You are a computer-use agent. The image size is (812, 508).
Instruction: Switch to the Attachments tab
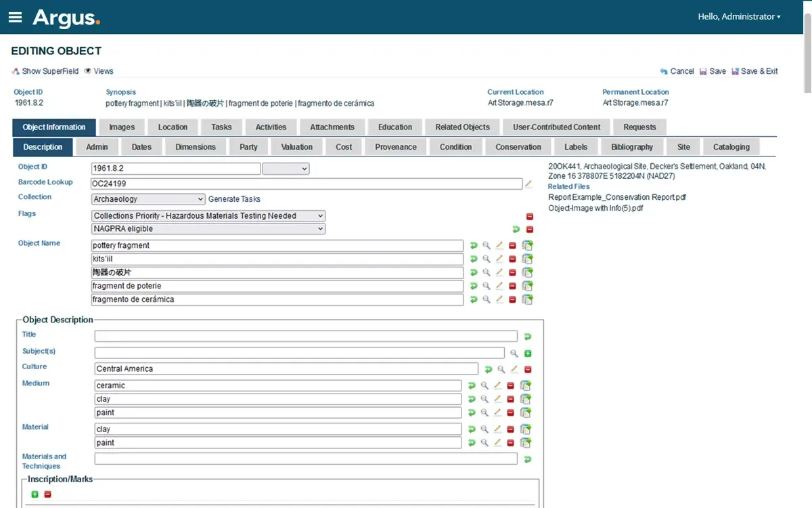[x=332, y=127]
